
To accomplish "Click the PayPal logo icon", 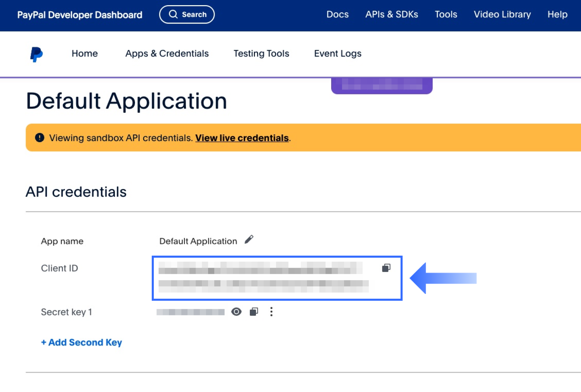I will coord(36,54).
